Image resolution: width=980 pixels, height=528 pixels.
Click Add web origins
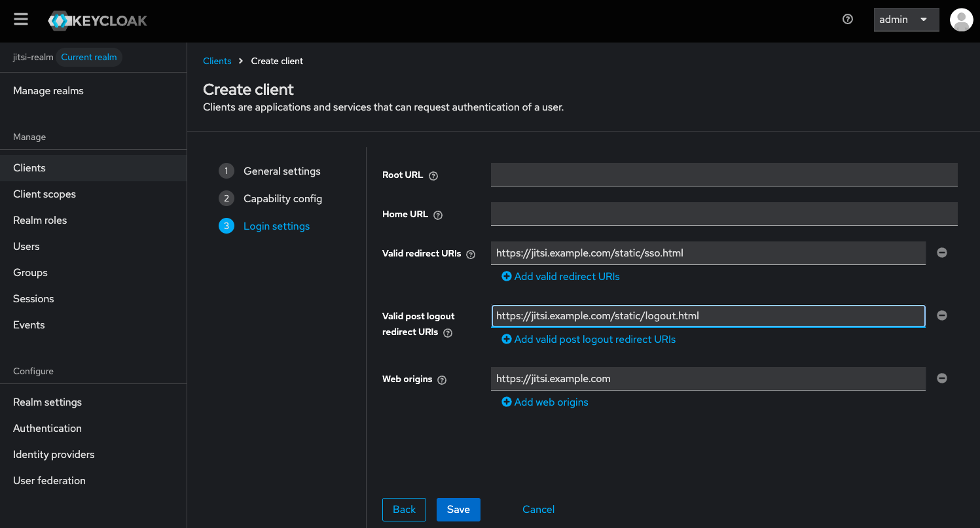coord(545,402)
